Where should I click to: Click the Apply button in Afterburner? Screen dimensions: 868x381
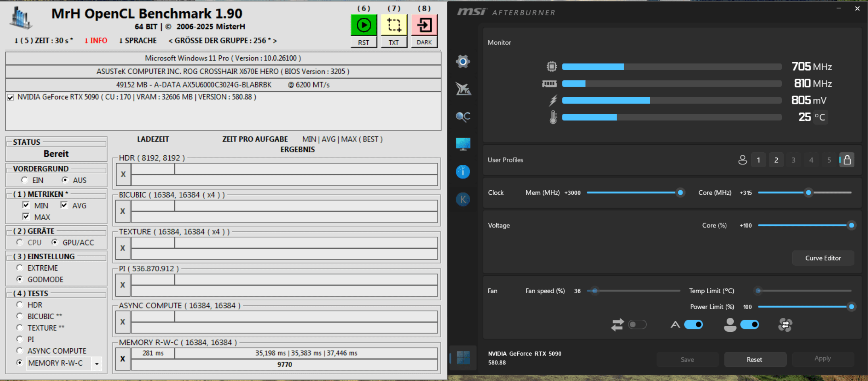(822, 359)
